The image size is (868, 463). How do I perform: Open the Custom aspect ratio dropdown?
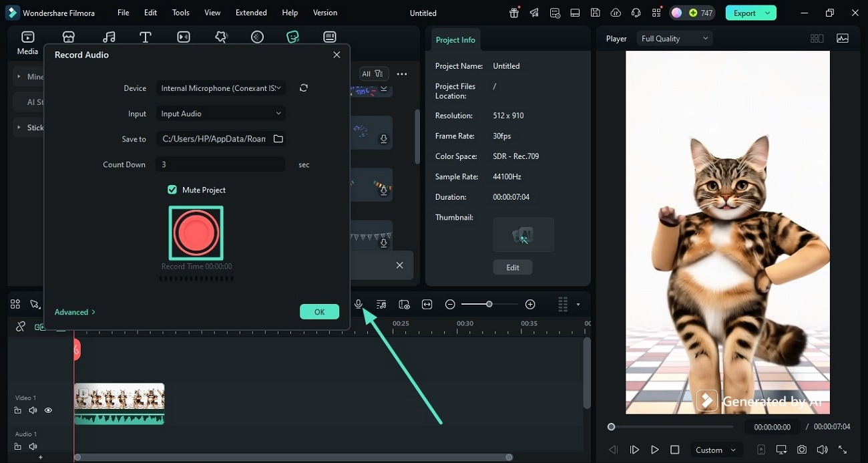(x=715, y=450)
